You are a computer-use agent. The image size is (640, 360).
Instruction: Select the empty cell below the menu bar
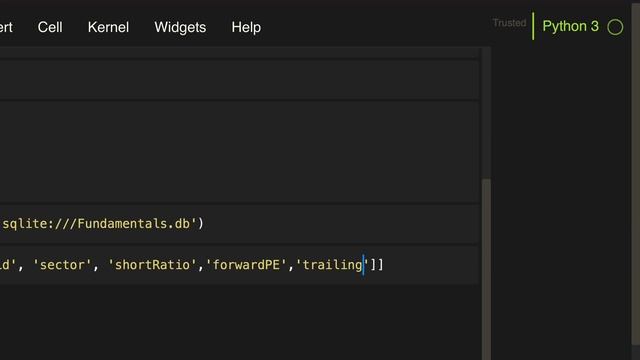[239, 80]
